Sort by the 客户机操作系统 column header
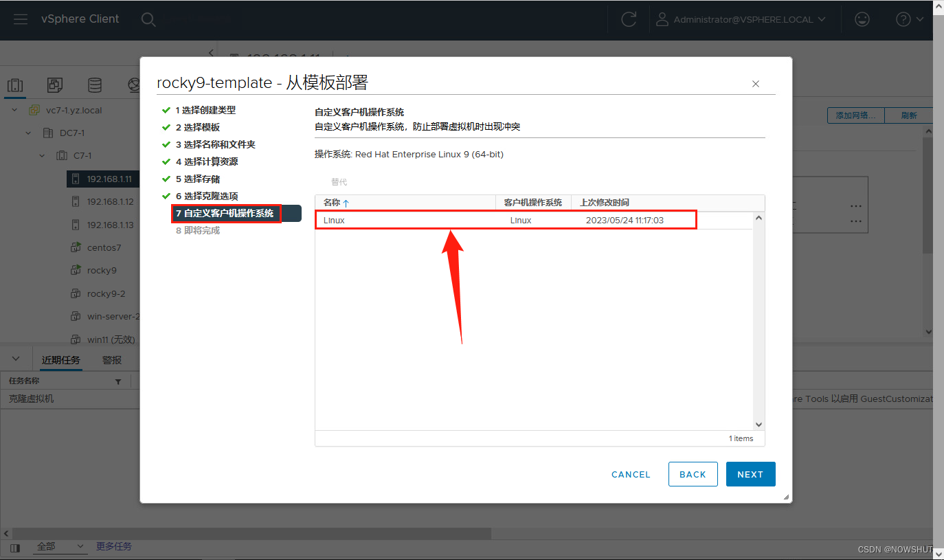Screen dimensions: 944x560 coord(533,203)
